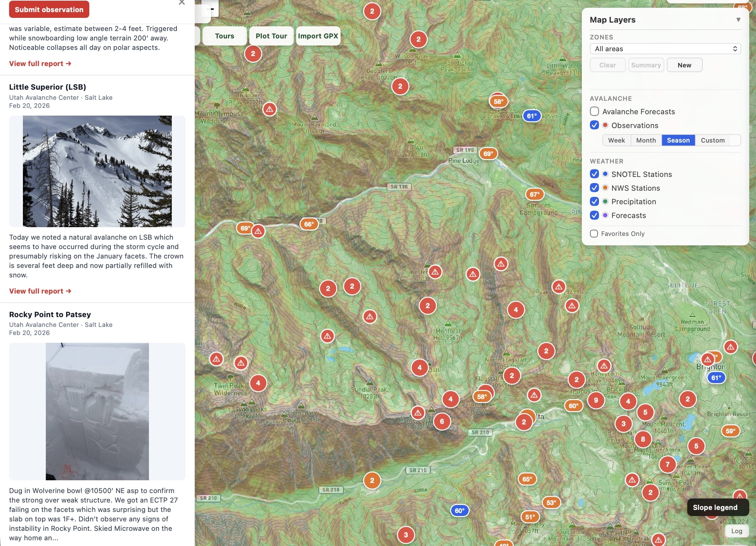Turn off the Precipitation layer
The height and width of the screenshot is (546, 756).
pyautogui.click(x=594, y=202)
